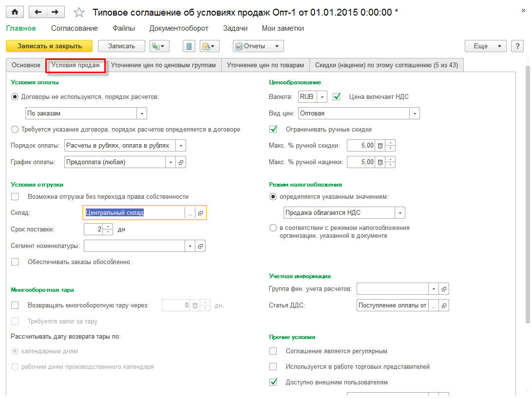Switch to the Уточнение цен по товарам tab
The image size is (532, 399).
click(x=266, y=65)
